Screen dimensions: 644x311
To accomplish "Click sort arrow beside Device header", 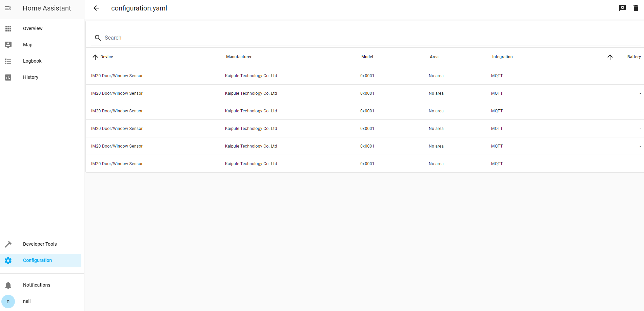I will click(x=95, y=57).
